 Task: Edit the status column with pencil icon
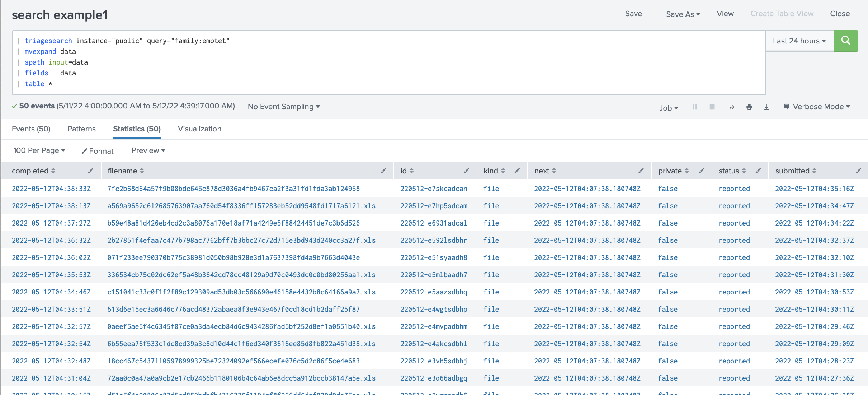coord(758,171)
